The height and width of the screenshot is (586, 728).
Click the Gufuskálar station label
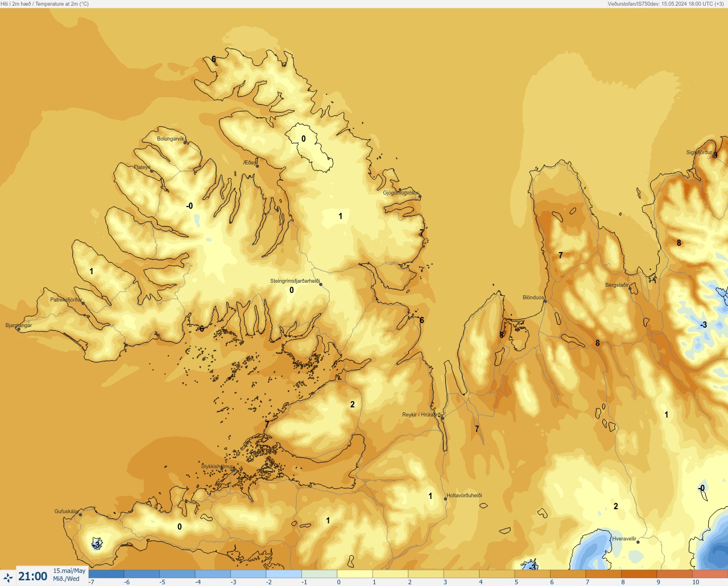(x=66, y=511)
